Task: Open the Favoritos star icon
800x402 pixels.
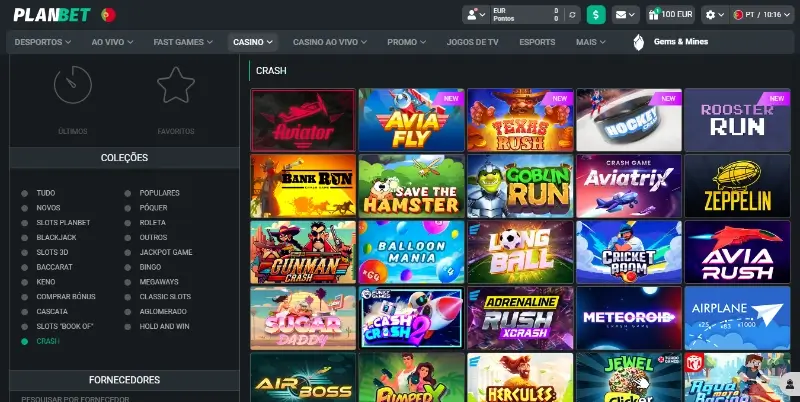Action: [176, 86]
